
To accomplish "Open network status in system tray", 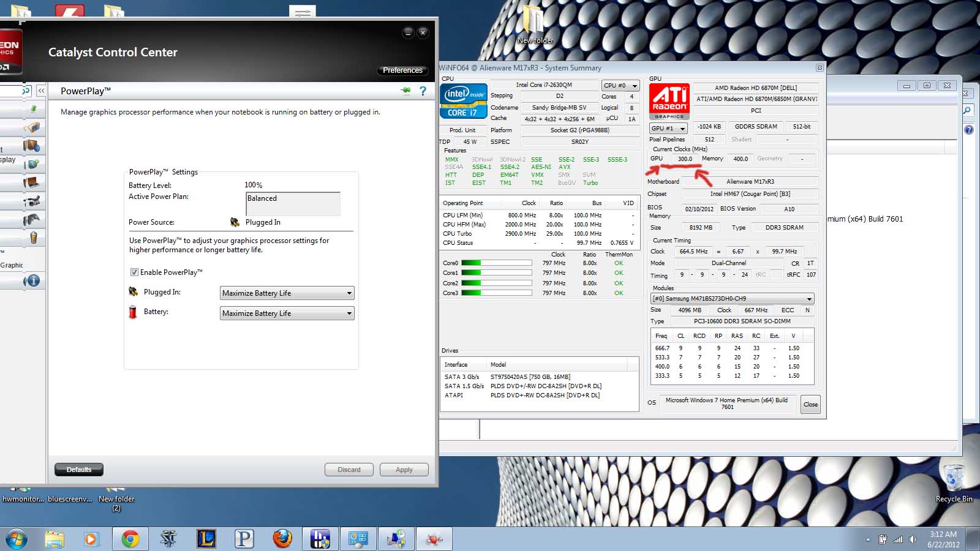I will (x=898, y=539).
